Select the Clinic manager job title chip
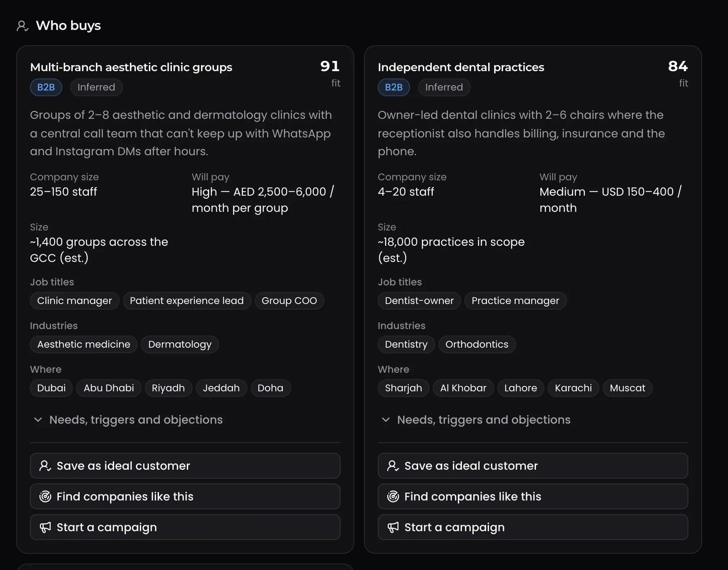Viewport: 728px width, 570px height. pos(74,301)
